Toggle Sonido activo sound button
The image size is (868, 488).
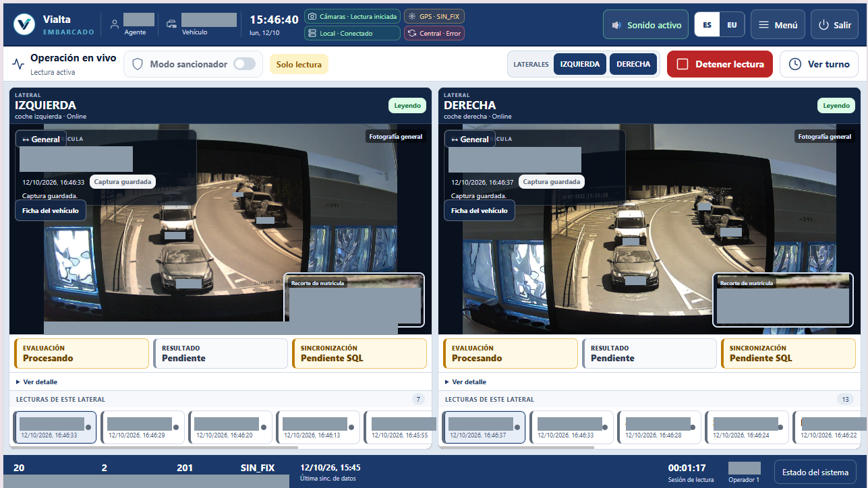click(645, 25)
